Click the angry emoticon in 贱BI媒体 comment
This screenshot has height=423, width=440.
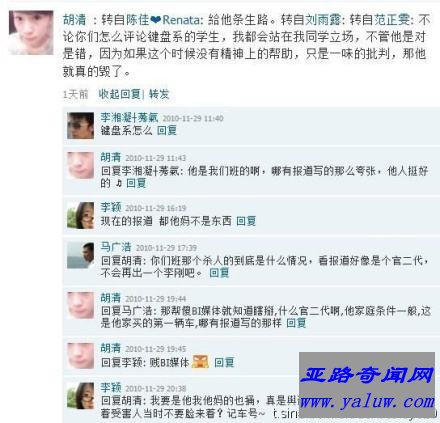(200, 361)
